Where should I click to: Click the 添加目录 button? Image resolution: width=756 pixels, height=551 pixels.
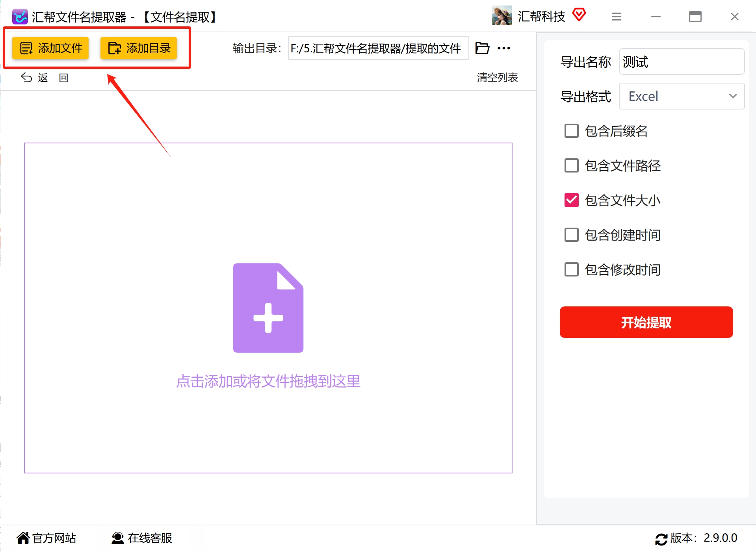pos(139,48)
